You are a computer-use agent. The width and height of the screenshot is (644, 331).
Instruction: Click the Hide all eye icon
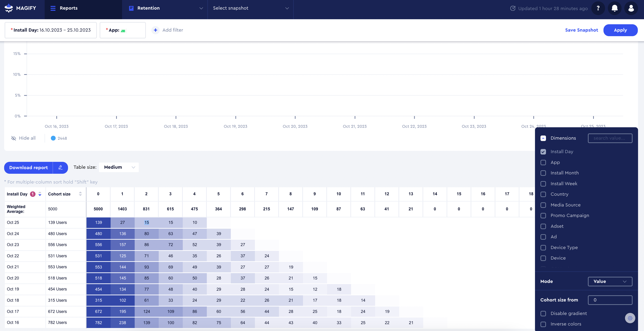(14, 138)
